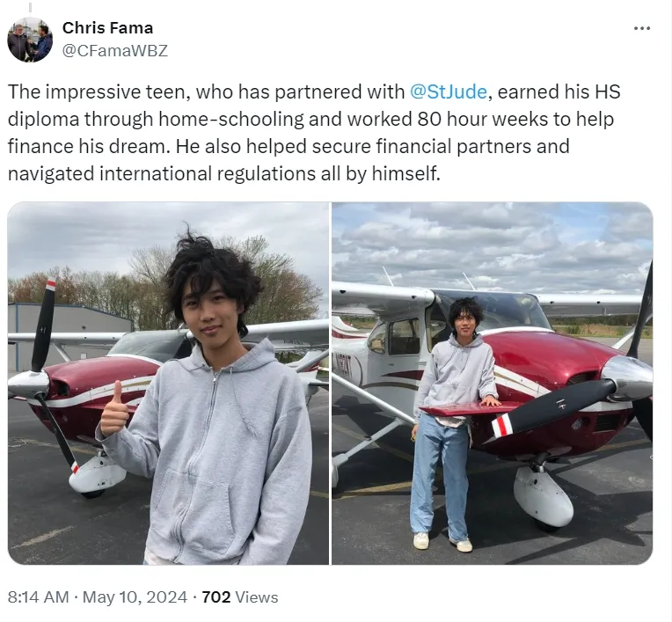Click Chris Fama's profile avatar

click(x=30, y=40)
